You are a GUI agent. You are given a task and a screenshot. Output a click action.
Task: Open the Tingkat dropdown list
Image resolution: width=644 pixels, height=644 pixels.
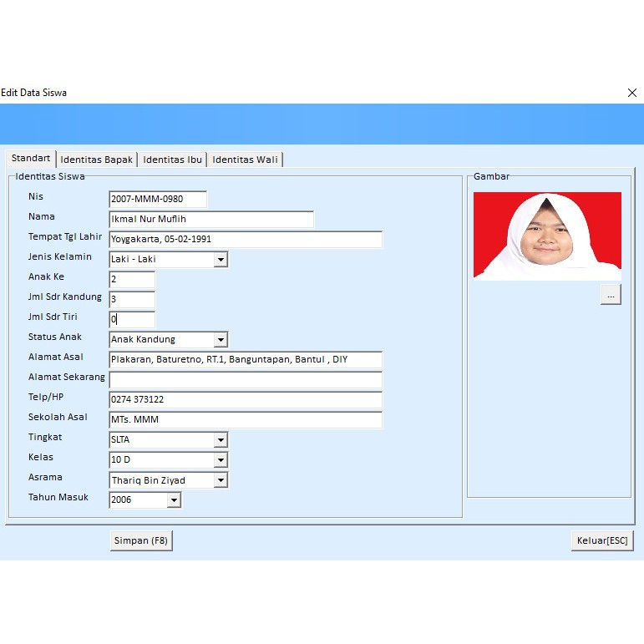pos(221,440)
